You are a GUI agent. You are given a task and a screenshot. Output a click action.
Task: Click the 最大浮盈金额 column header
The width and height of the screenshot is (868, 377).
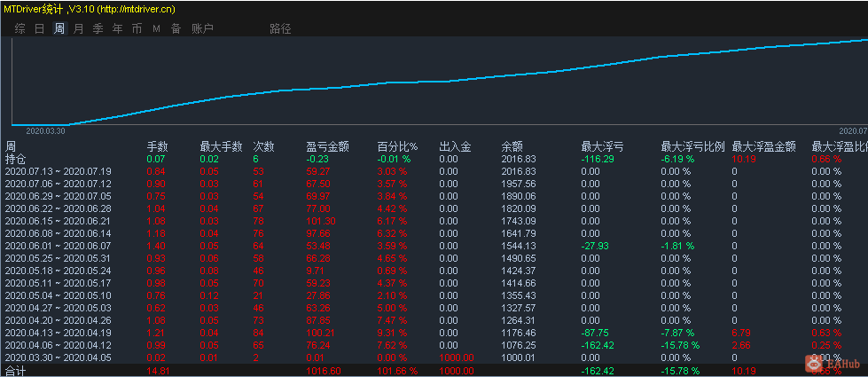(x=764, y=146)
